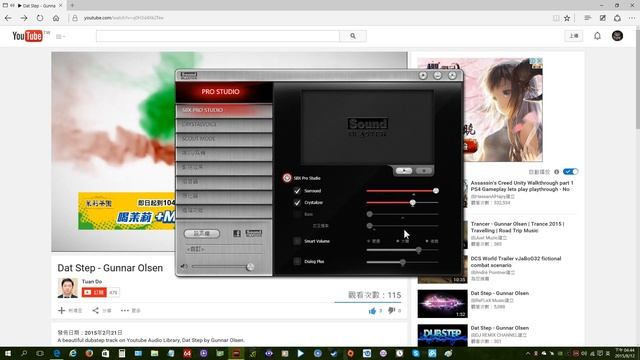Open the Edge more actions menu
This screenshot has width=640, height=360.
click(x=632, y=18)
